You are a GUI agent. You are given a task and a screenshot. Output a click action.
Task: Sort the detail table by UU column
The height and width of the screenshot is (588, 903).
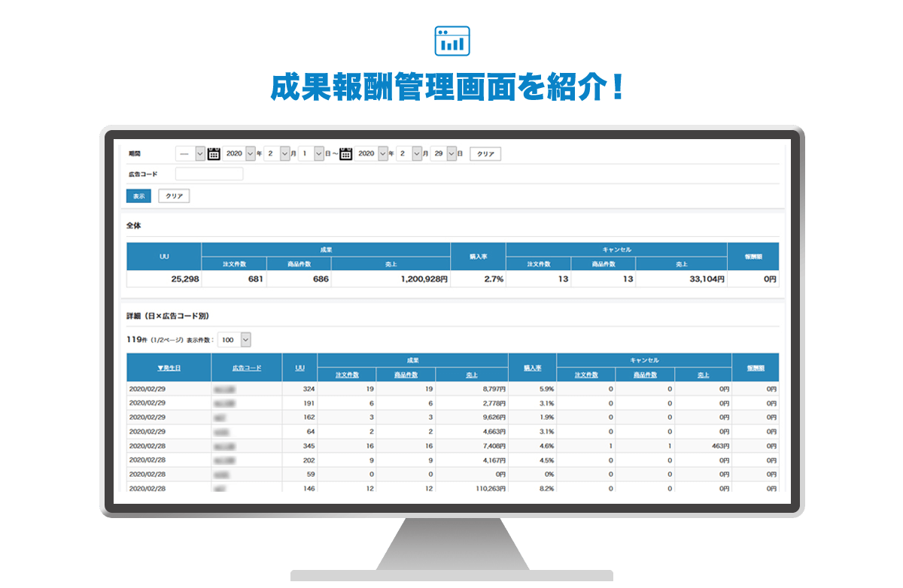(299, 368)
